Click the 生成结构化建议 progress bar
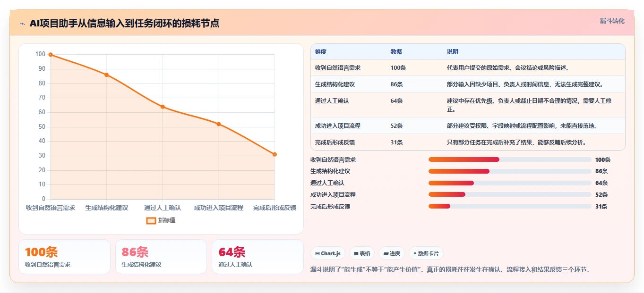Viewport: 644px width, 293px height. (x=510, y=171)
